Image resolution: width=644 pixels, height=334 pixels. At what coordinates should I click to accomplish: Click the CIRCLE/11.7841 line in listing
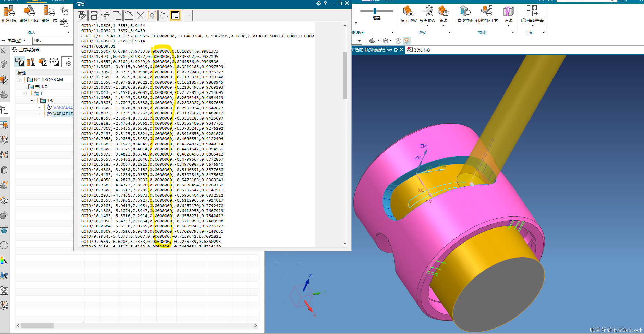click(197, 36)
